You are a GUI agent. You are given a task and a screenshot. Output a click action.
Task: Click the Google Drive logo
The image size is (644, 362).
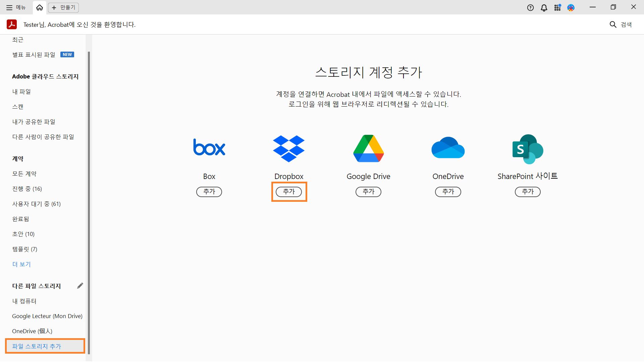(x=368, y=148)
